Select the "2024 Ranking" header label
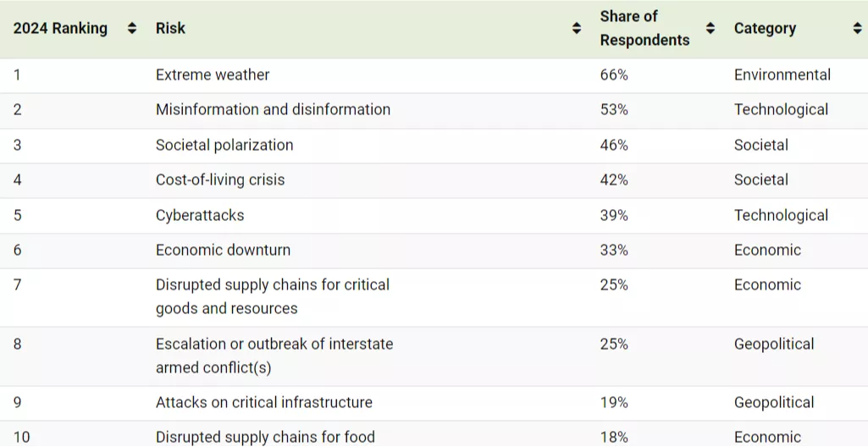The height and width of the screenshot is (447, 868). (60, 29)
